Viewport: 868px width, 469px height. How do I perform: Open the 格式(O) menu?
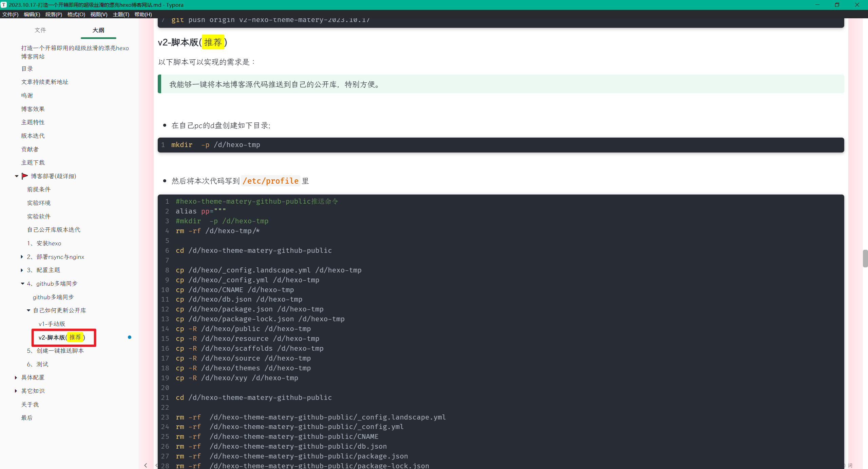point(76,14)
